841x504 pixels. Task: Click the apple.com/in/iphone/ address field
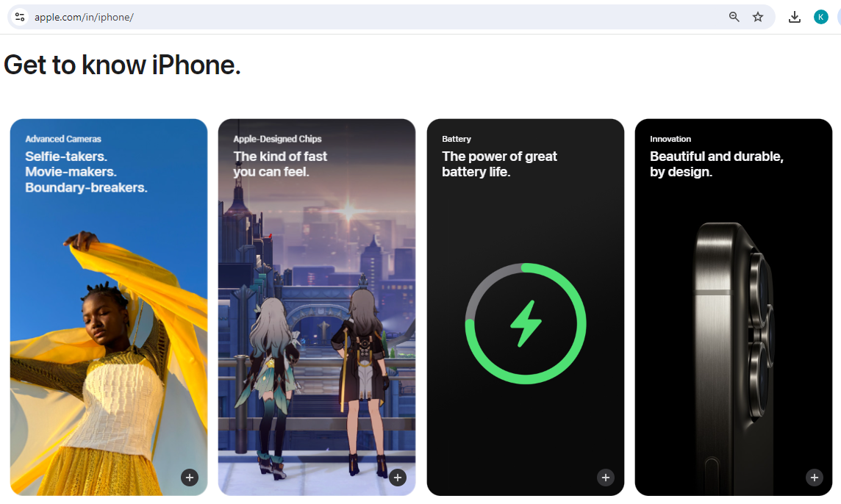(x=376, y=17)
